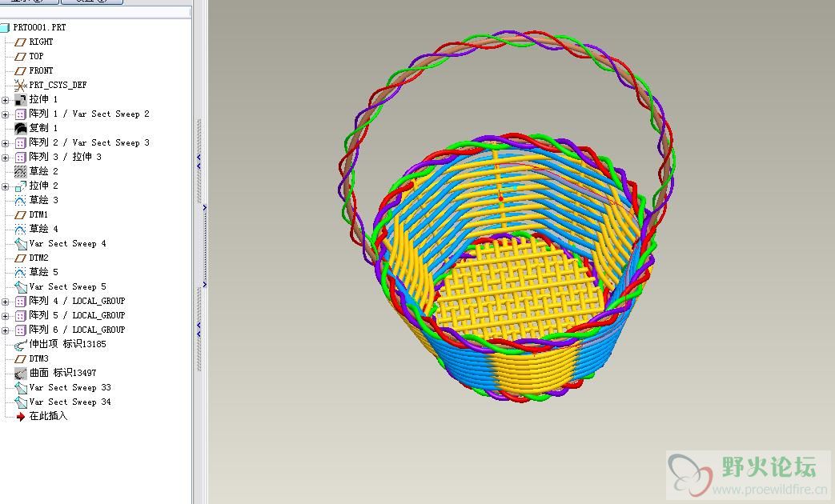Select the 伸出项 标识13185 protrusion icon

click(x=20, y=345)
